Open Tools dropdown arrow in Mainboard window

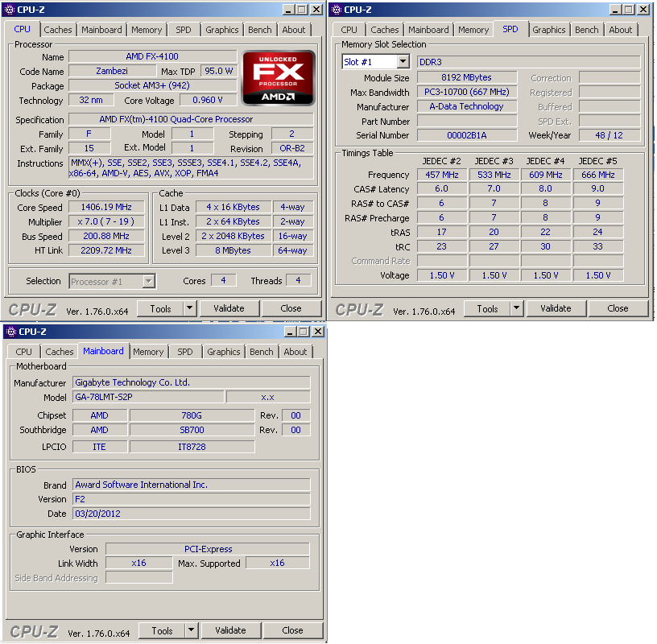click(x=192, y=630)
